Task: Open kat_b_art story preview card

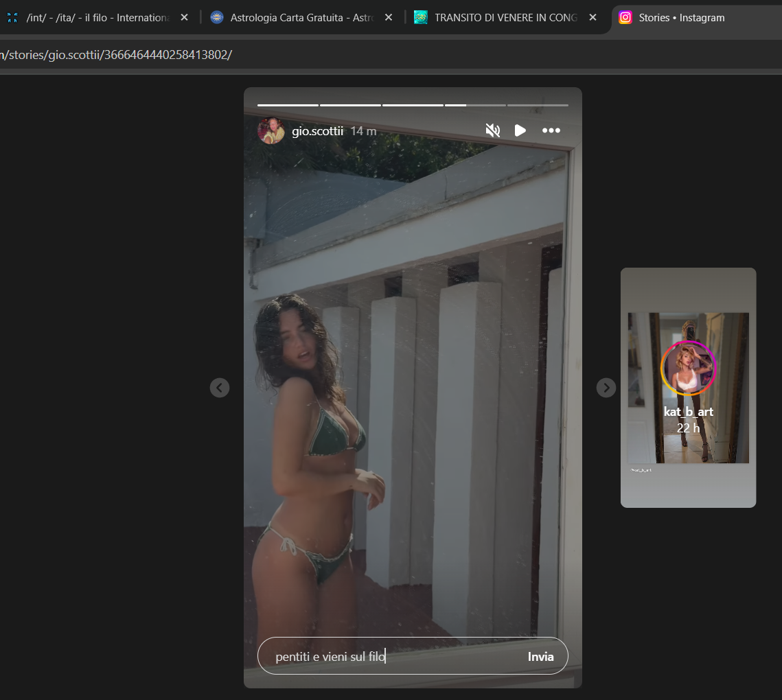Action: point(688,387)
